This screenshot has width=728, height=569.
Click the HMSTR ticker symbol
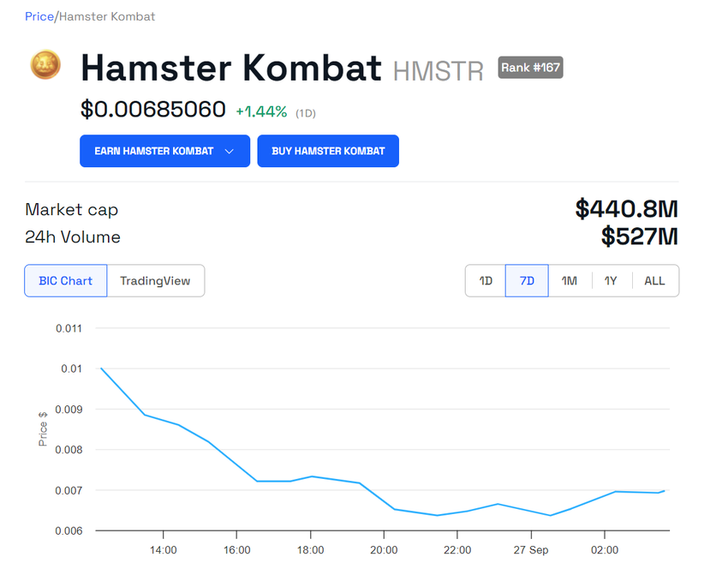pos(439,71)
